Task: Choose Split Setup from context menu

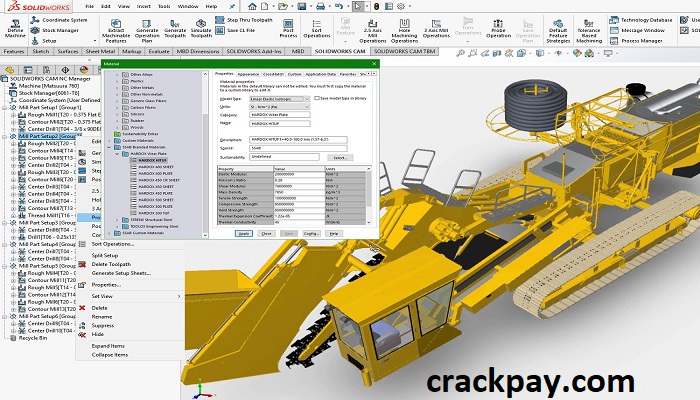Action: (104, 255)
